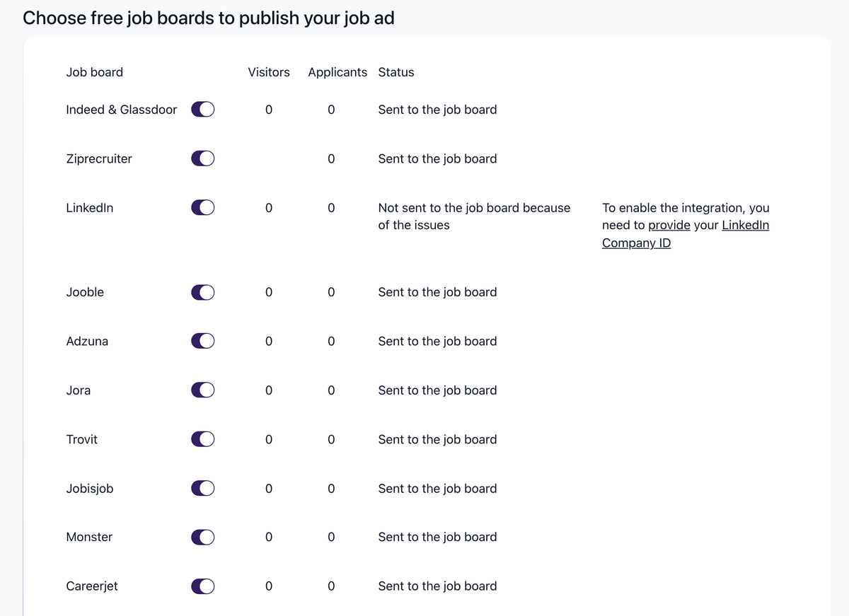Switch off the Jooble job board
Image resolution: width=849 pixels, height=616 pixels.
click(x=203, y=292)
